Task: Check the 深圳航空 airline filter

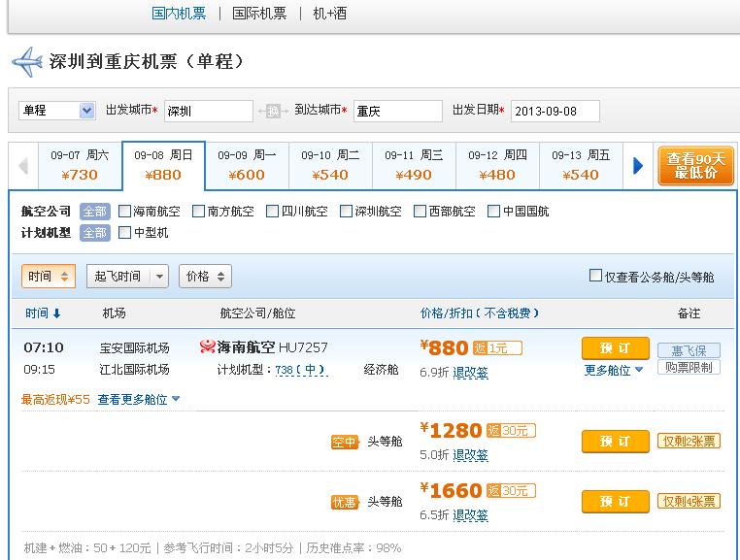Action: pyautogui.click(x=347, y=211)
